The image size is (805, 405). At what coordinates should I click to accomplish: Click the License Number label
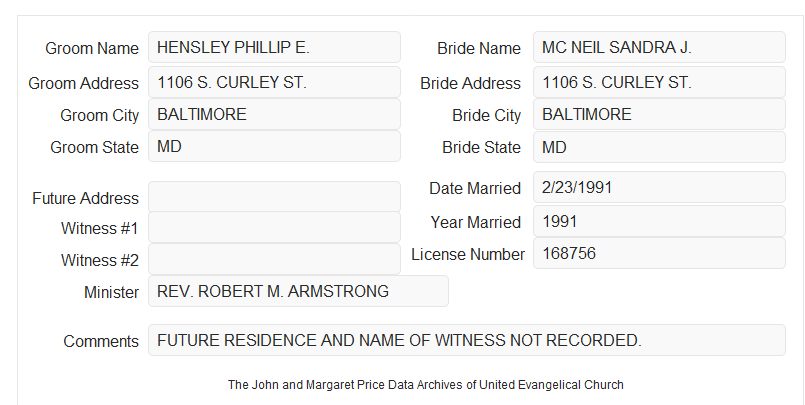point(468,255)
